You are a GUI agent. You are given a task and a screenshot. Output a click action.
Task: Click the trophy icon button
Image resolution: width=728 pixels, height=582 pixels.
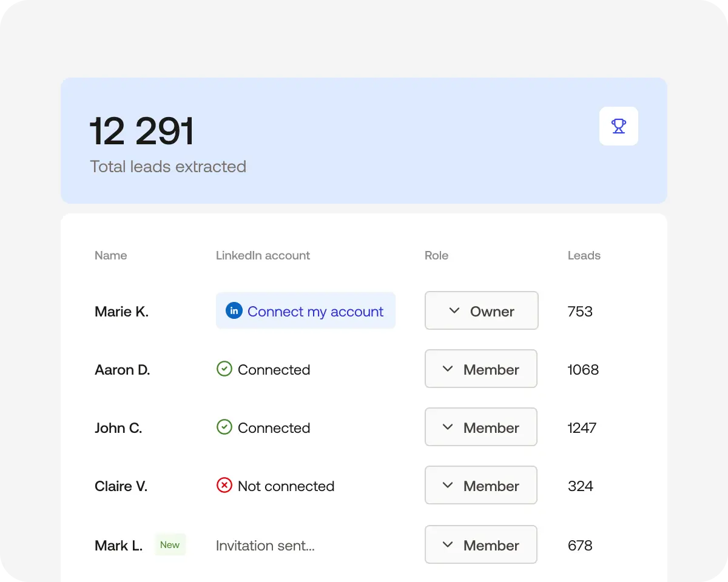[x=618, y=126]
